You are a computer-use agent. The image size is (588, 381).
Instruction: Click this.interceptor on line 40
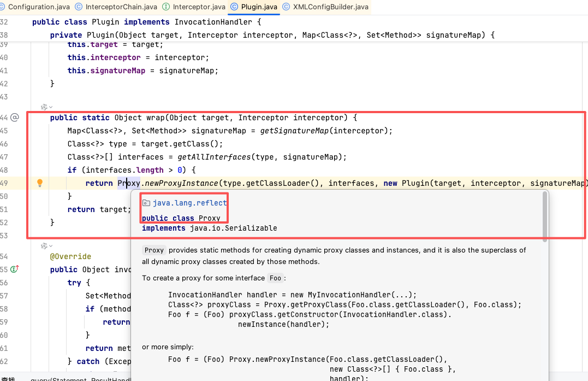104,57
